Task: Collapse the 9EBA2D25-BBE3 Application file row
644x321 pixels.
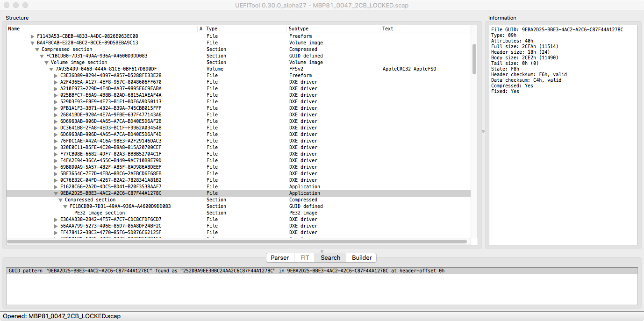Action: coord(56,193)
